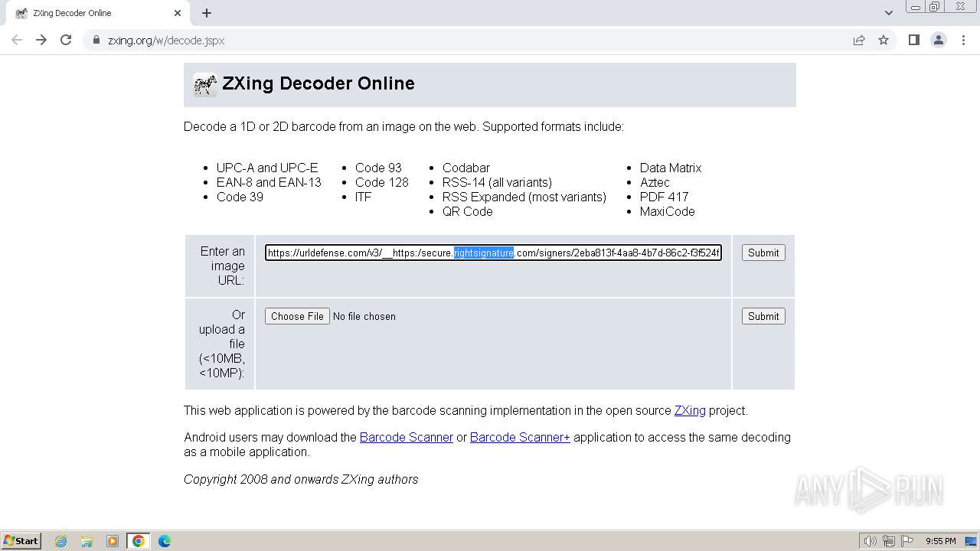The height and width of the screenshot is (551, 980).
Task: Expand the tab search chevron
Action: click(x=888, y=13)
